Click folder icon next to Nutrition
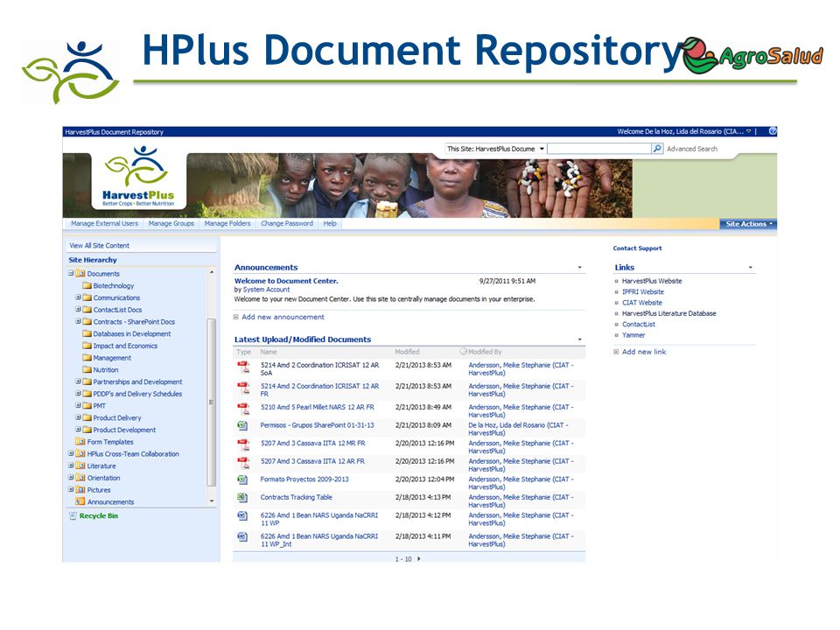This screenshot has width=840, height=630. click(87, 369)
